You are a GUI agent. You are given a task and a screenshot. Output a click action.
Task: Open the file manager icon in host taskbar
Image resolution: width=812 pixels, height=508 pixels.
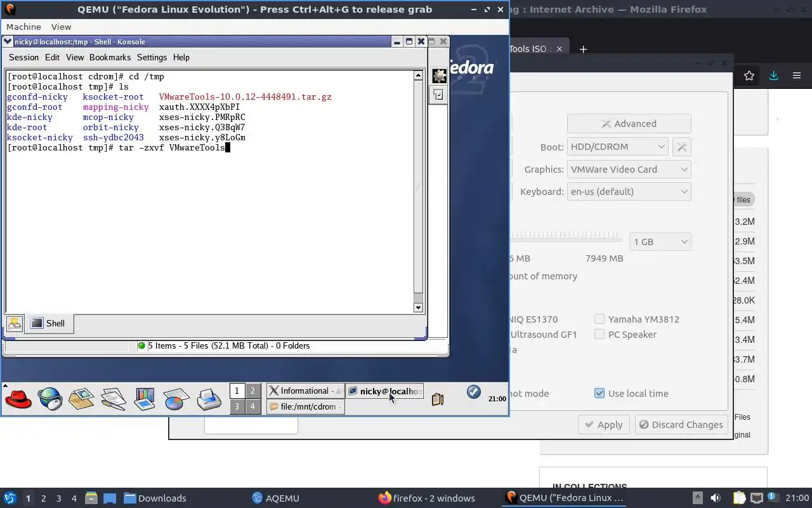(x=91, y=498)
